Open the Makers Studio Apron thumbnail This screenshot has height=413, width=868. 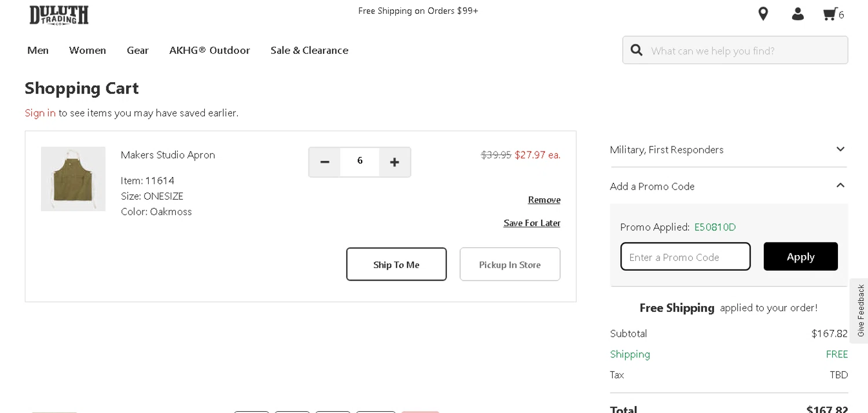click(x=73, y=179)
